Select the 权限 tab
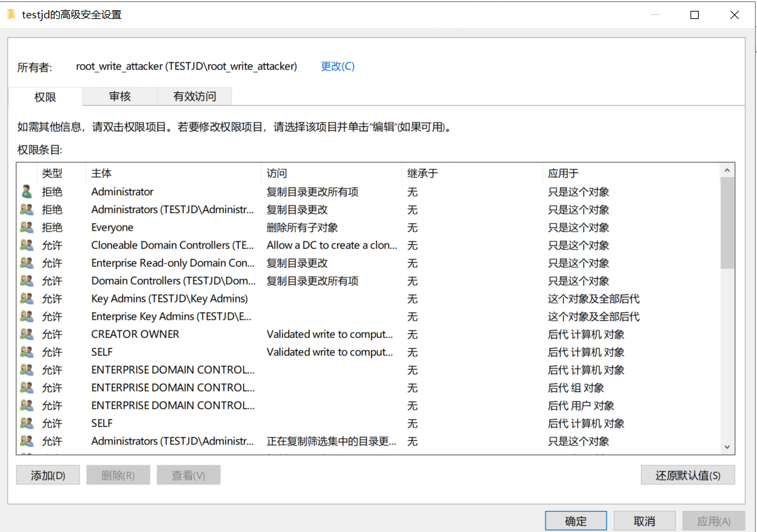The width and height of the screenshot is (757, 532). pos(45,96)
